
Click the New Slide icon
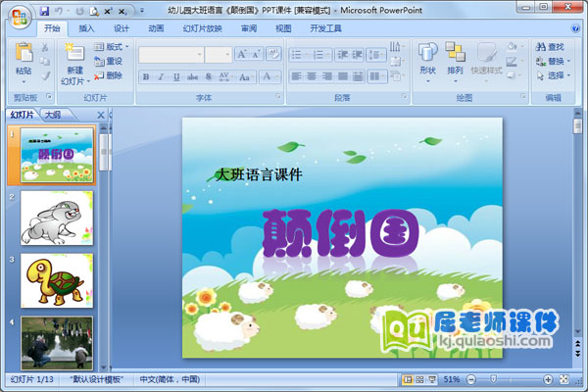[x=74, y=53]
